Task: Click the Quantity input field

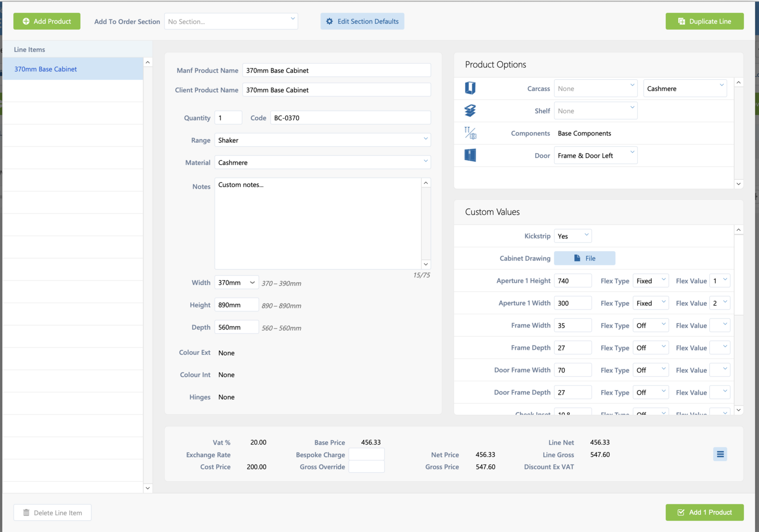Action: click(x=228, y=118)
